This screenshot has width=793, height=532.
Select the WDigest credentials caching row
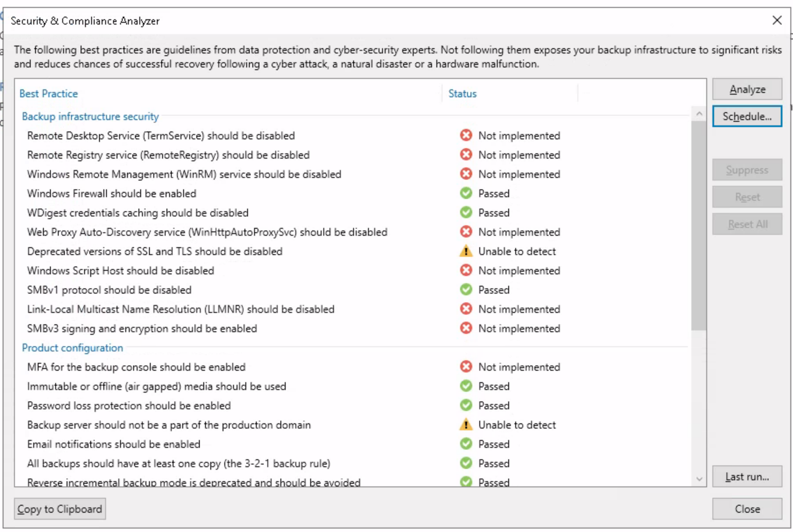pos(138,213)
